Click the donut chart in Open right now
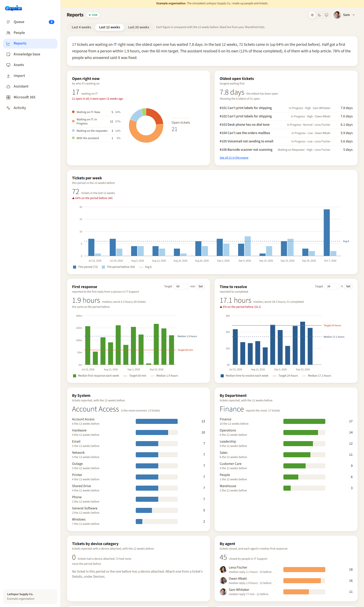 point(146,125)
